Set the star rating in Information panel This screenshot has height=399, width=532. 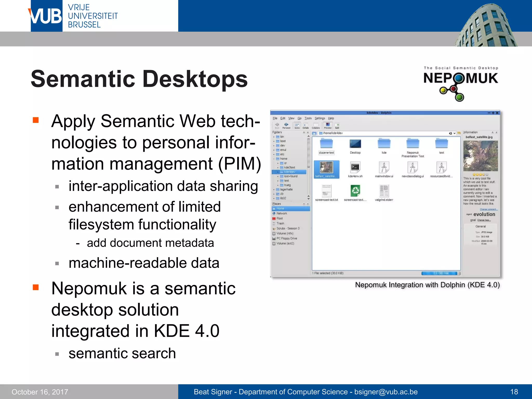pyautogui.click(x=480, y=175)
